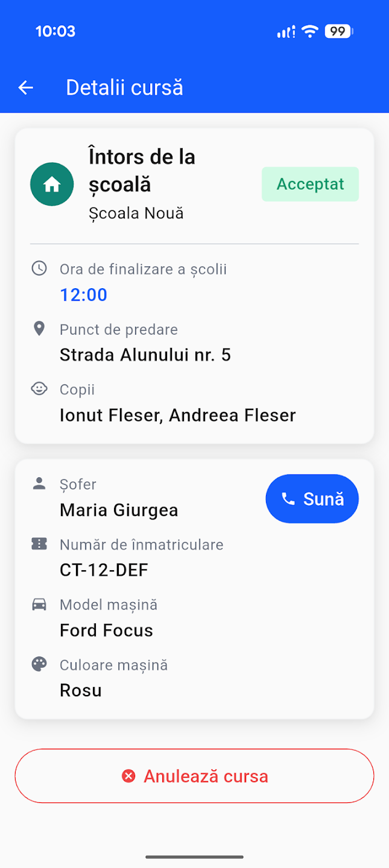Tap the color palette icon

coord(39,664)
